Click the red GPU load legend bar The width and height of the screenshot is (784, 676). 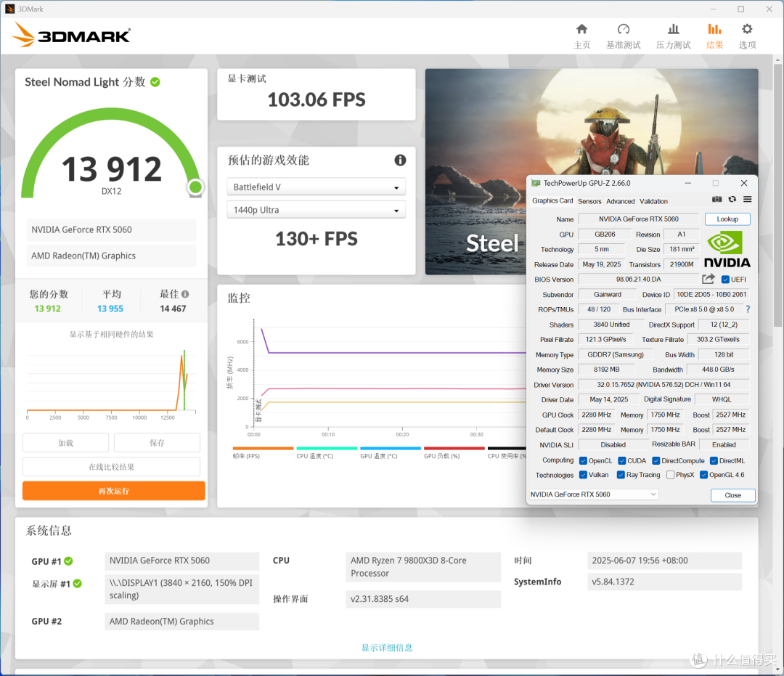tap(454, 448)
